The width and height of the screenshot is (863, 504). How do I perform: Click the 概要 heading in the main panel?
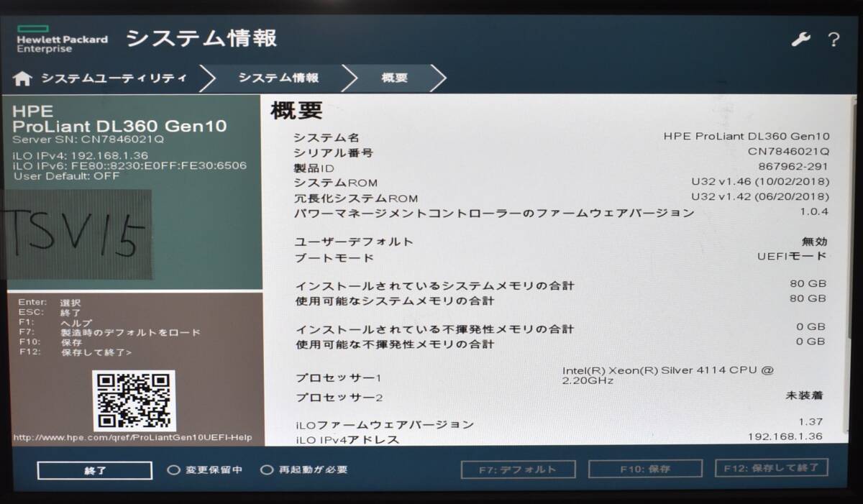296,111
